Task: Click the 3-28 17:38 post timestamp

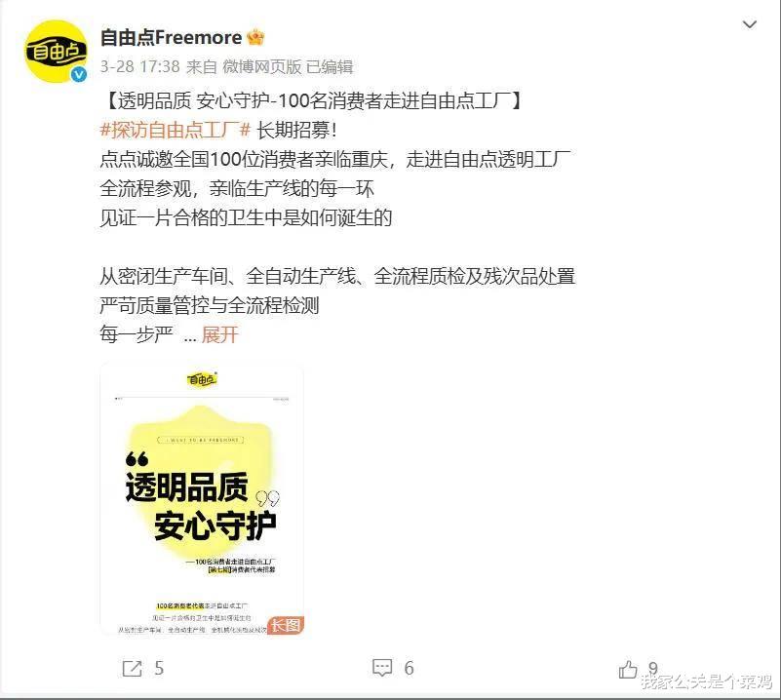Action: [x=140, y=66]
